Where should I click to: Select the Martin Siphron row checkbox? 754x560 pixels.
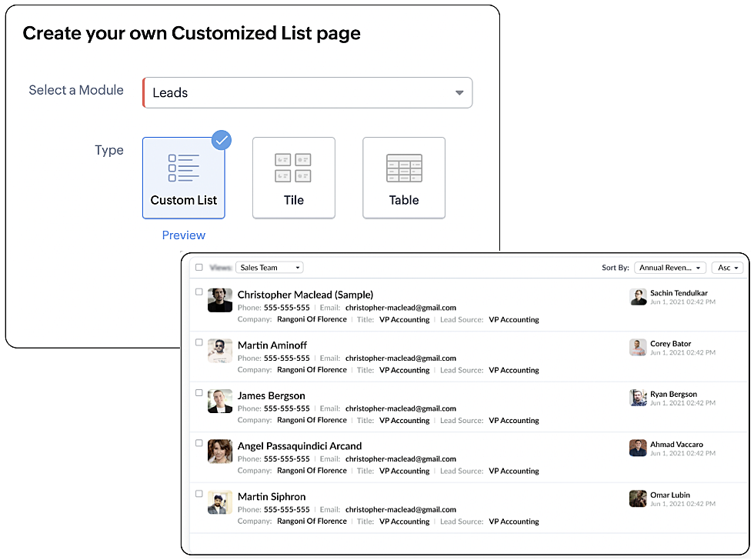pyautogui.click(x=199, y=494)
